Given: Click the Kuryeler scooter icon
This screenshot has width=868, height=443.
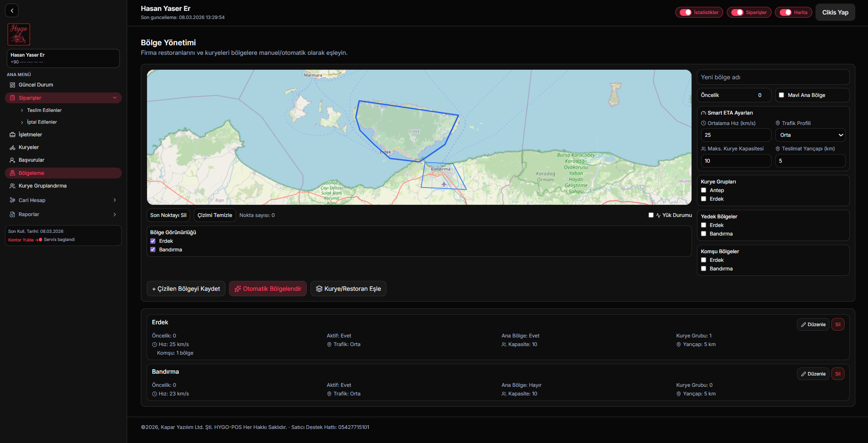Looking at the screenshot, I should click(x=13, y=148).
